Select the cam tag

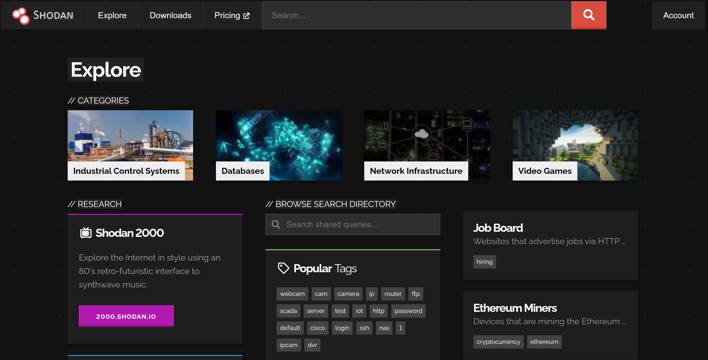321,294
